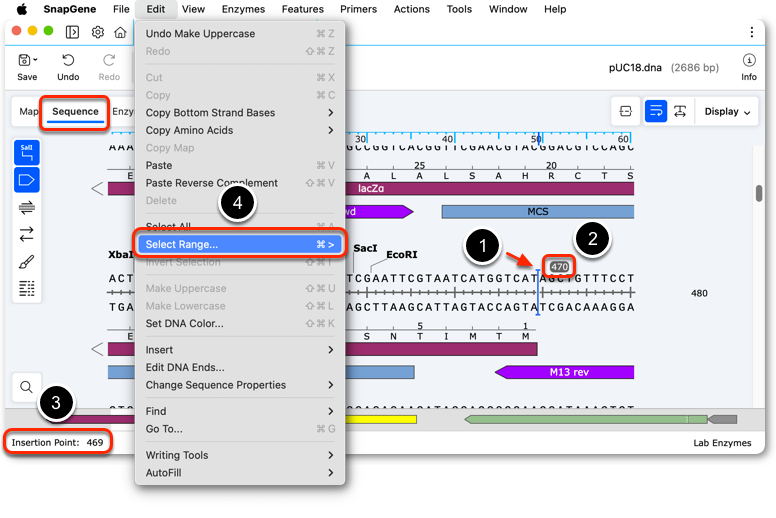This screenshot has height=518, width=776.
Task: Toggle the wrapped lines view button
Action: [x=656, y=111]
